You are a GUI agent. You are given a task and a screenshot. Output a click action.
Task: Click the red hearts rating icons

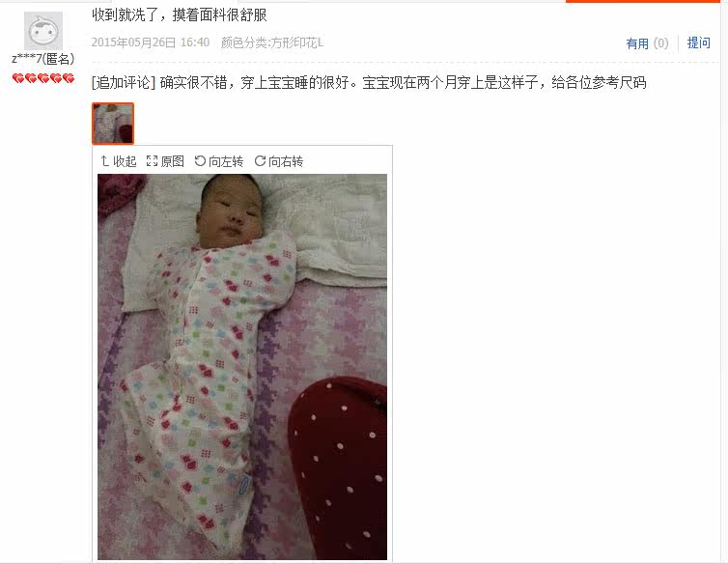[43, 78]
